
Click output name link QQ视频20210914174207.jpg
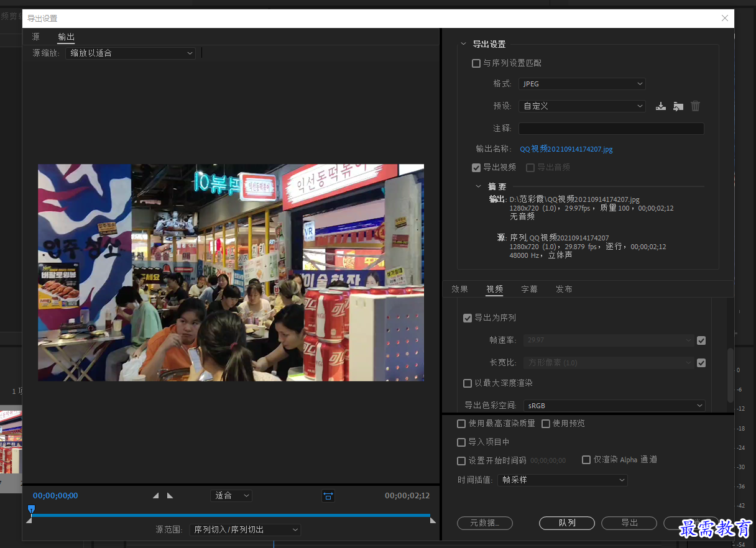[x=566, y=149]
